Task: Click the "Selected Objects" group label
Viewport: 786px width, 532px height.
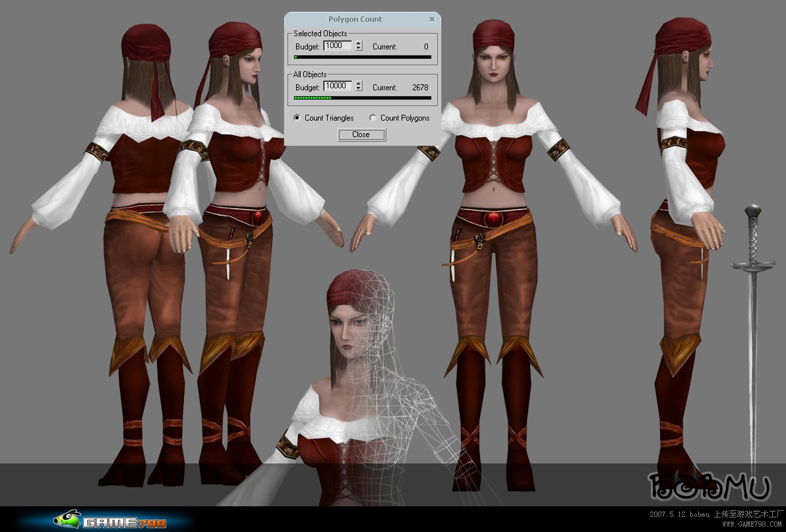Action: click(320, 34)
